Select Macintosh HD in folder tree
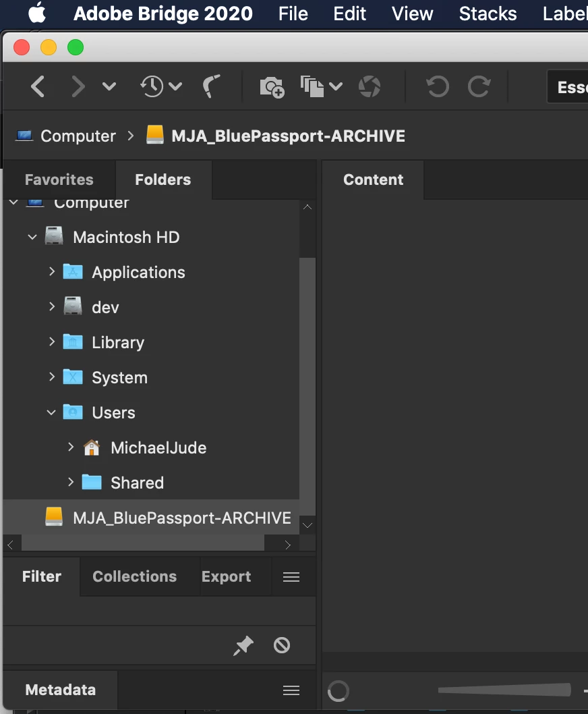 click(x=126, y=238)
